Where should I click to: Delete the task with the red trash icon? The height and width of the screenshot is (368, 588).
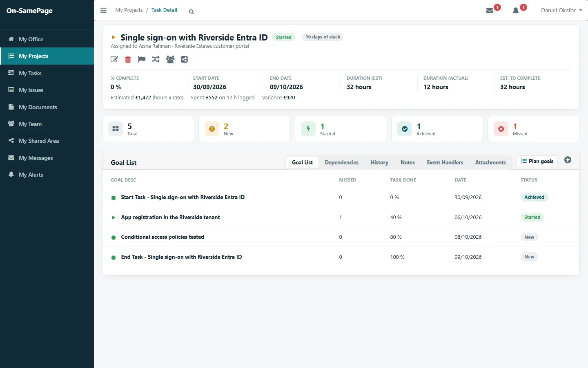click(128, 59)
